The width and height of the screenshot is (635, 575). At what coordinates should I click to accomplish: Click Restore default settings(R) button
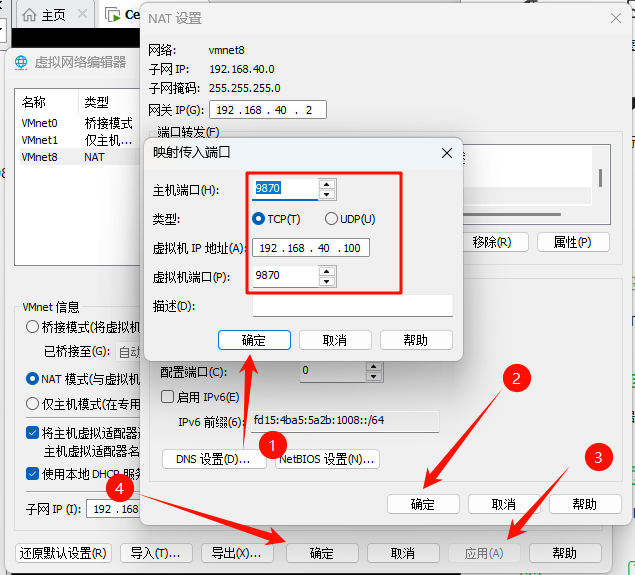tap(63, 553)
